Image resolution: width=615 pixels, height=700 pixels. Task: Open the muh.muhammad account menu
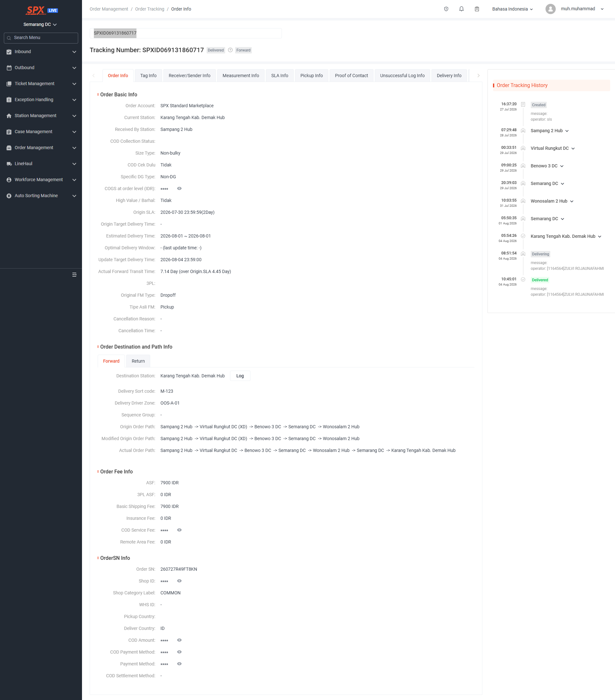pyautogui.click(x=582, y=9)
